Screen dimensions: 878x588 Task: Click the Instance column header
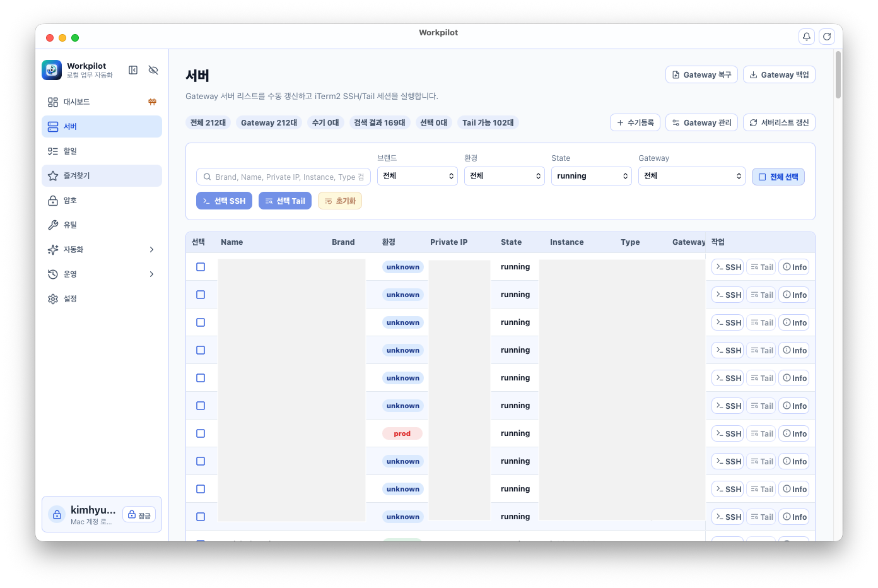coord(567,242)
